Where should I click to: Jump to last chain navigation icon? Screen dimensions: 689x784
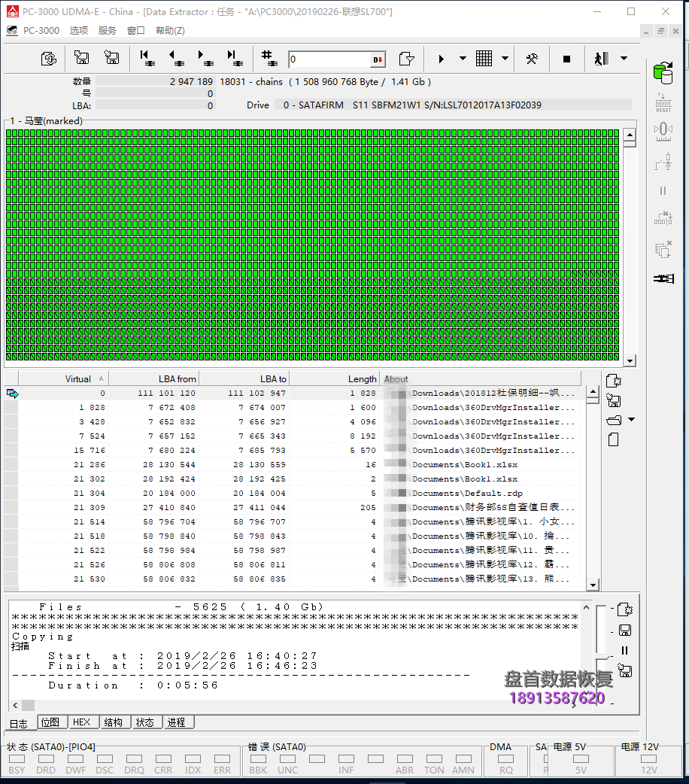coord(235,59)
